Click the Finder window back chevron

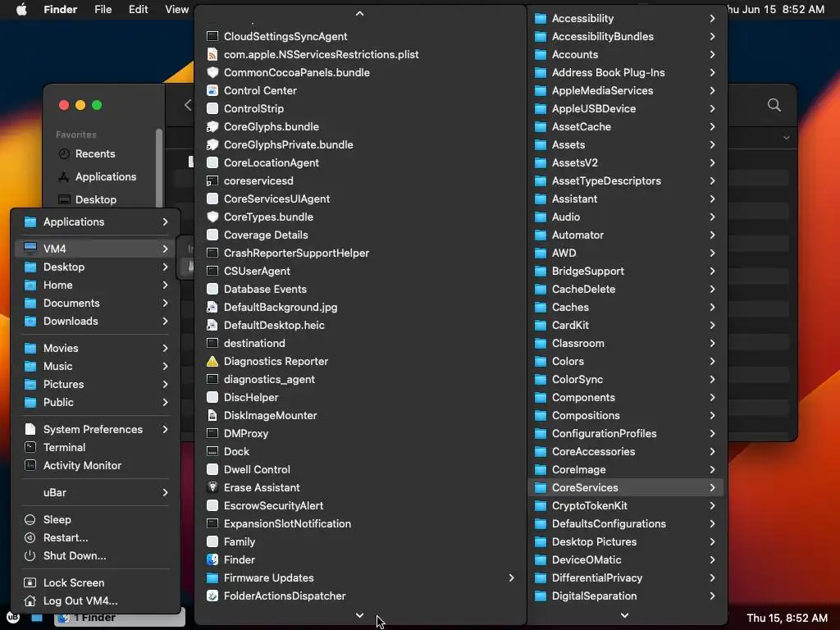tap(188, 105)
